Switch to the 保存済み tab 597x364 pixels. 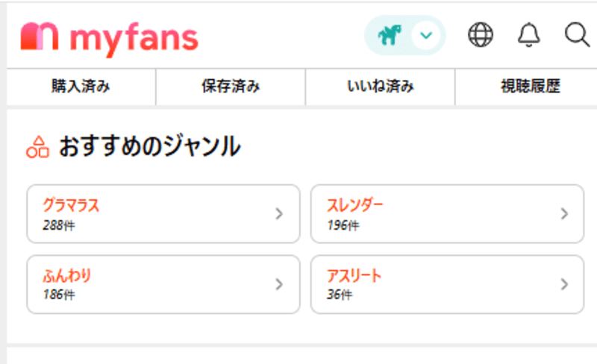[231, 87]
